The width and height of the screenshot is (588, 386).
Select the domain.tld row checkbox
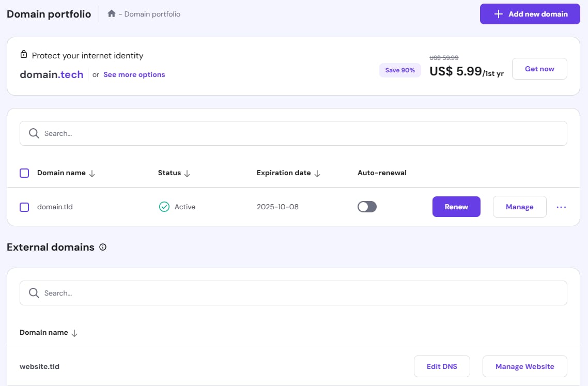pyautogui.click(x=24, y=207)
